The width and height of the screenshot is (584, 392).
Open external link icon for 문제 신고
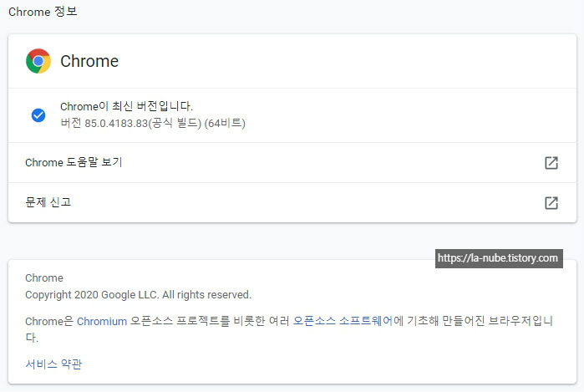(x=551, y=203)
